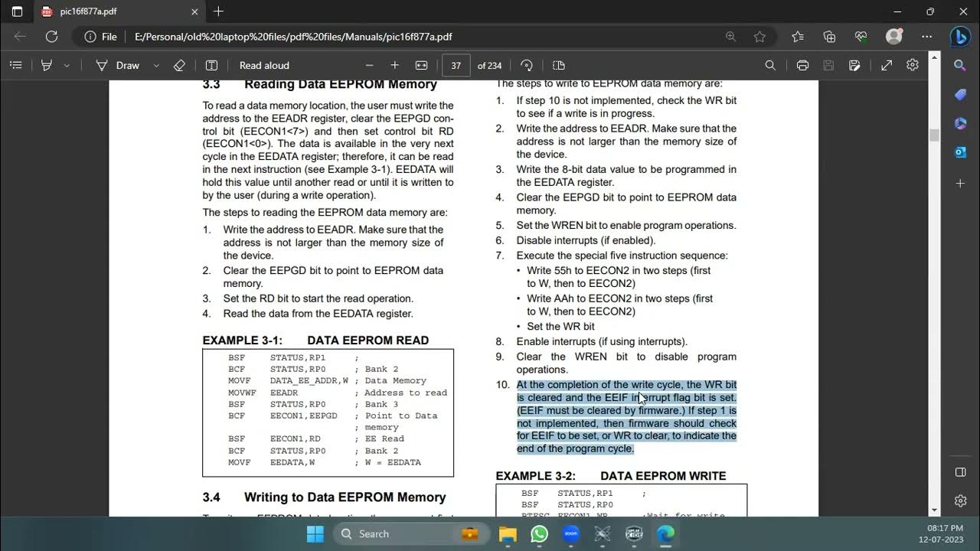Start Read aloud
Screen dimensions: 980x551
coord(264,65)
